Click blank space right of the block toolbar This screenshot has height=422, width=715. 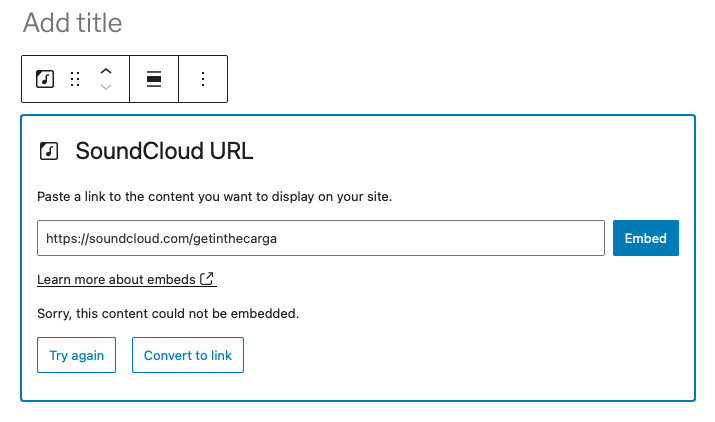[450, 79]
